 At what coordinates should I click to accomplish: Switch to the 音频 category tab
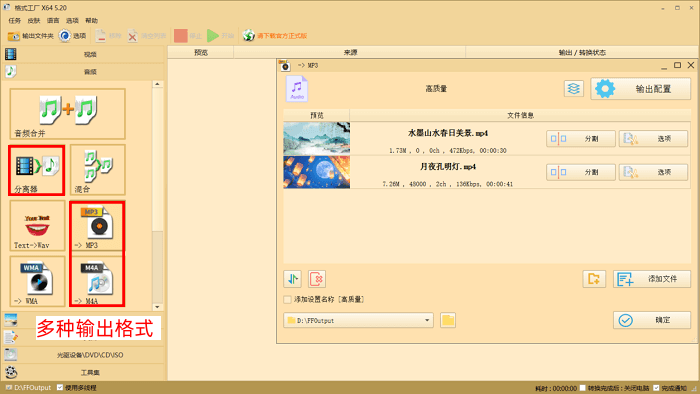pos(84,71)
